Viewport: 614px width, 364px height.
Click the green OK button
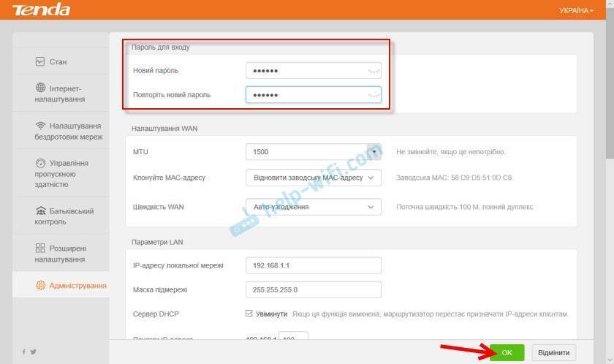click(x=507, y=352)
